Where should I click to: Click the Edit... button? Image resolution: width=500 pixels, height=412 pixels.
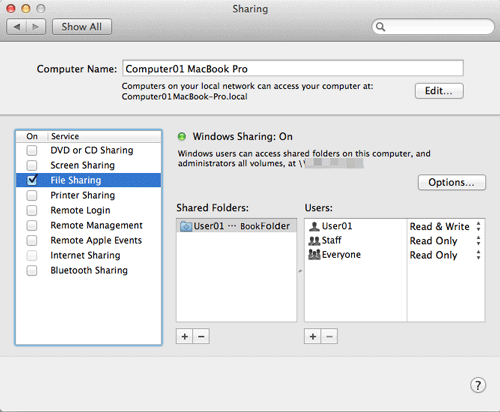coord(439,91)
